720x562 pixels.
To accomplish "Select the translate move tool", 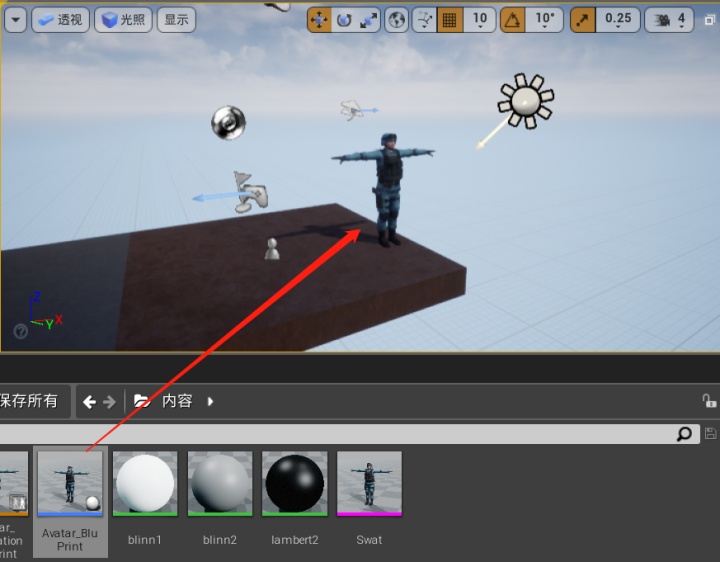I will point(319,20).
